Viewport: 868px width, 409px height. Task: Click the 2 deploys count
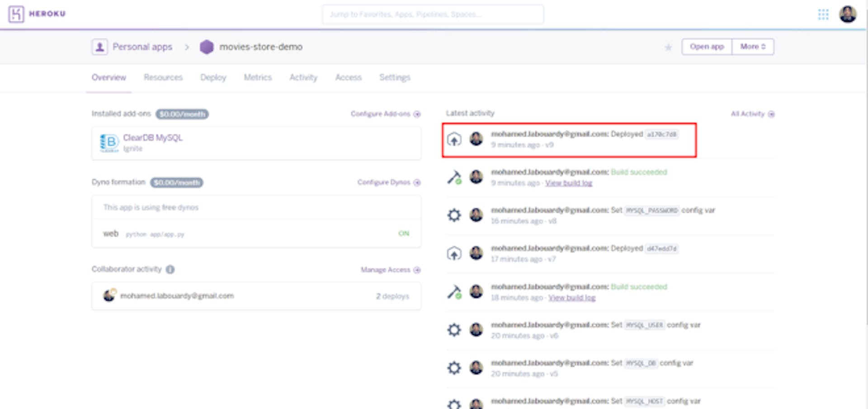click(392, 296)
